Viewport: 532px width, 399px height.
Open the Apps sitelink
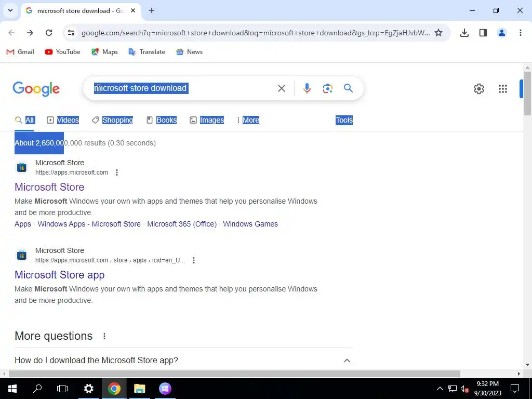[x=23, y=224]
